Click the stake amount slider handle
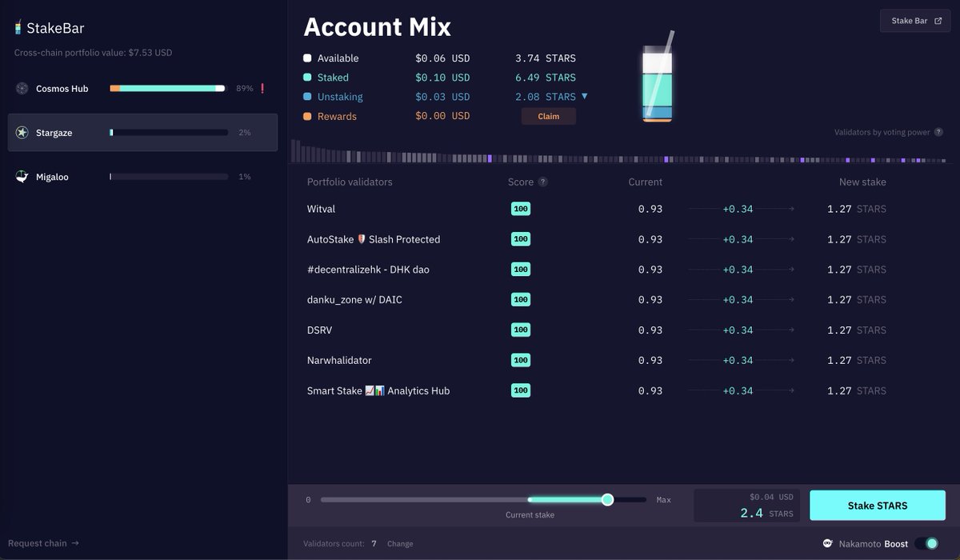960x560 pixels. 607,499
